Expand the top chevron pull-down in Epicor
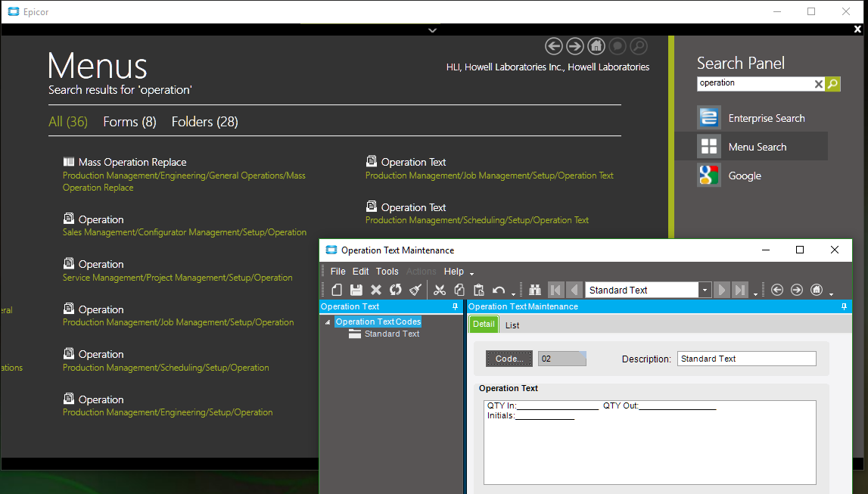Image resolution: width=868 pixels, height=494 pixels. click(432, 30)
